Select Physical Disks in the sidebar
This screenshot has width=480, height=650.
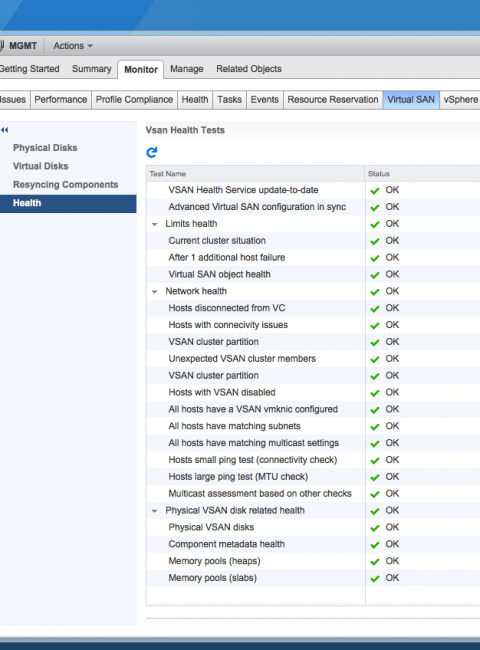click(45, 148)
